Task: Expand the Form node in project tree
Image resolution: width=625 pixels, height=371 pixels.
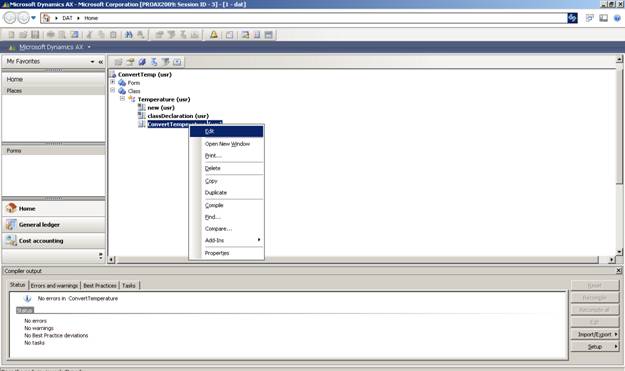Action: coord(113,82)
